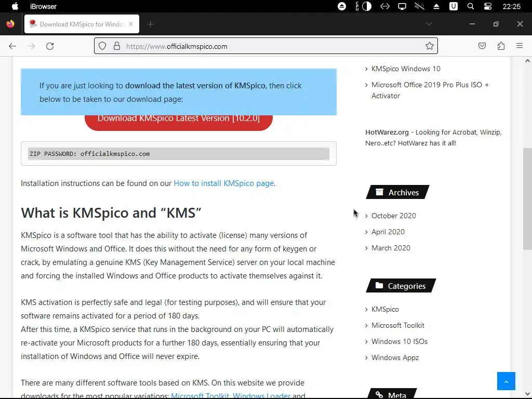Open October 2020 archive

click(x=394, y=216)
